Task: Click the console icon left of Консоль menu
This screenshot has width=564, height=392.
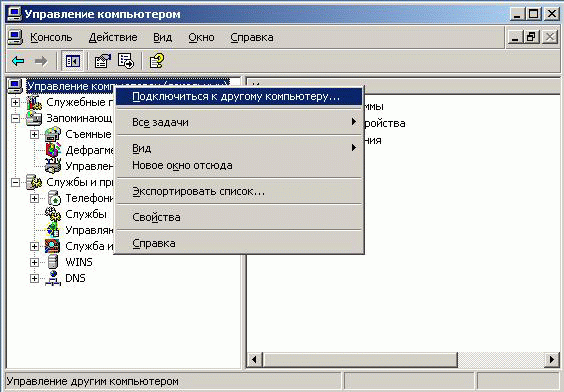Action: pos(15,37)
